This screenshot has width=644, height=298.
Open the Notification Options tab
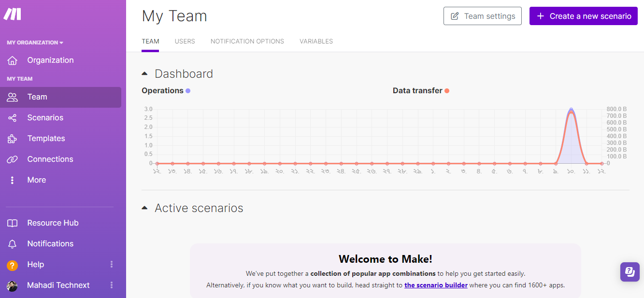(247, 42)
